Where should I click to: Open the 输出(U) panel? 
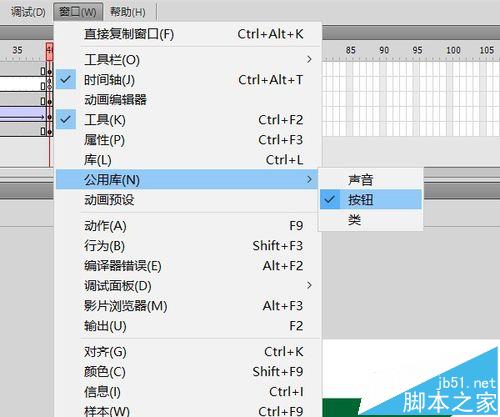pyautogui.click(x=188, y=326)
